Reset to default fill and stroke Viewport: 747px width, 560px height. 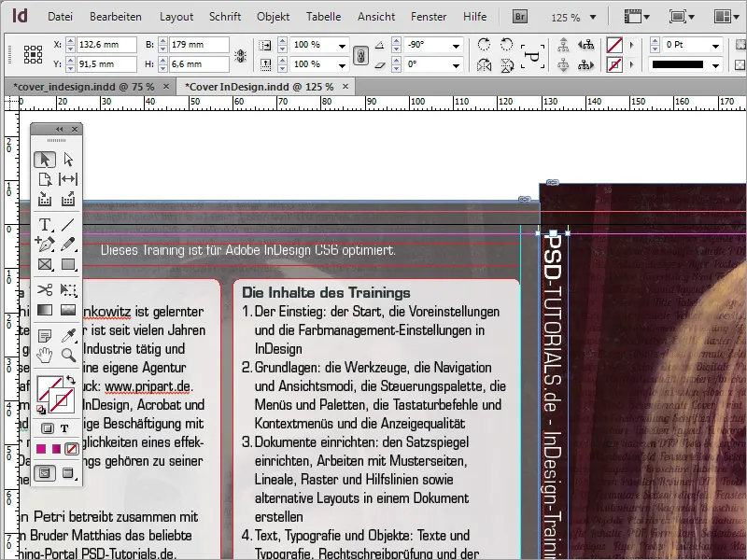pos(41,409)
